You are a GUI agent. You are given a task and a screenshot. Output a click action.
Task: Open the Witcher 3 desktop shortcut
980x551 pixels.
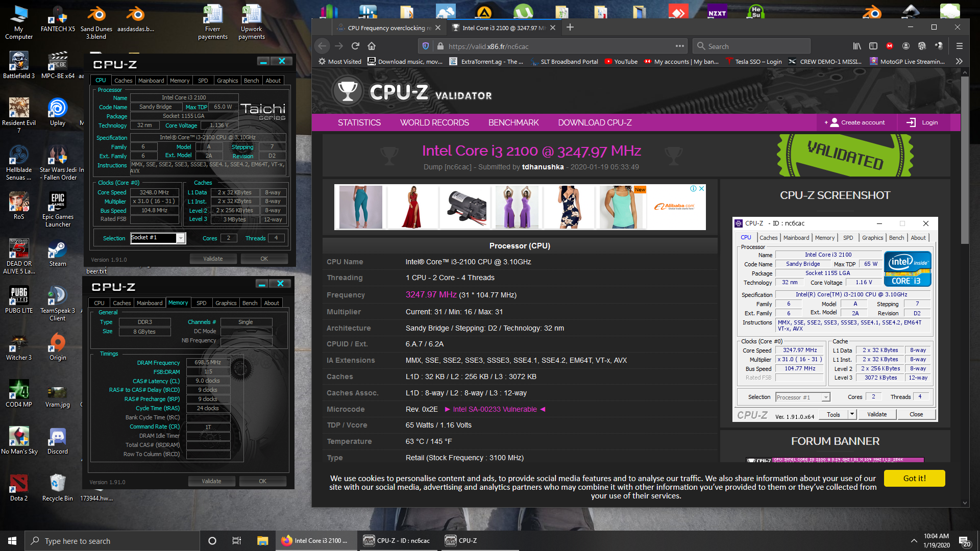[19, 347]
